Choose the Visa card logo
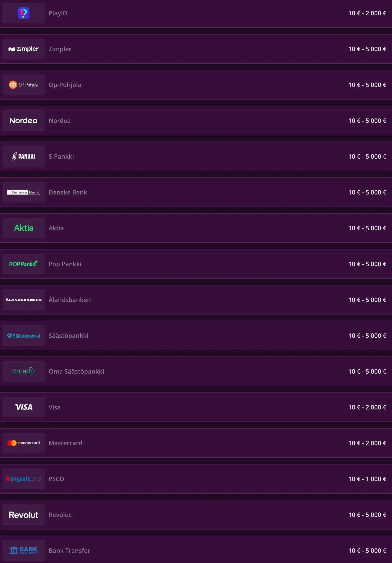Viewport: 392px width, 563px height. [x=24, y=407]
